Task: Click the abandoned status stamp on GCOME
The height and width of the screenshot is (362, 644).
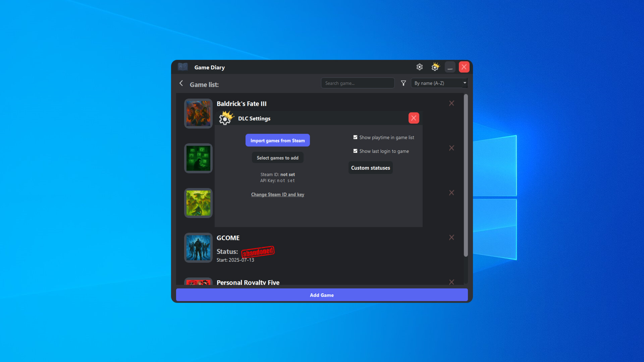Action: 258,252
